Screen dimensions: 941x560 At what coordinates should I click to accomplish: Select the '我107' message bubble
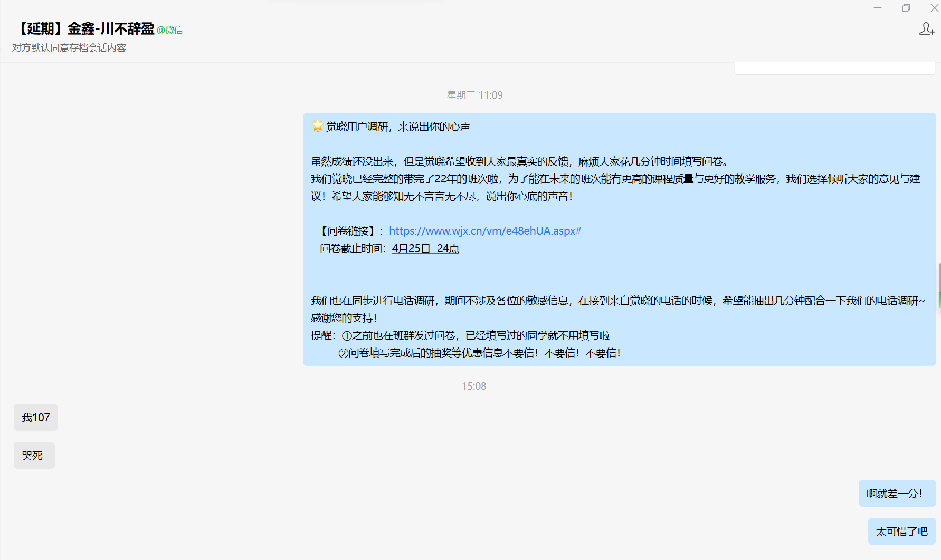pyautogui.click(x=36, y=418)
